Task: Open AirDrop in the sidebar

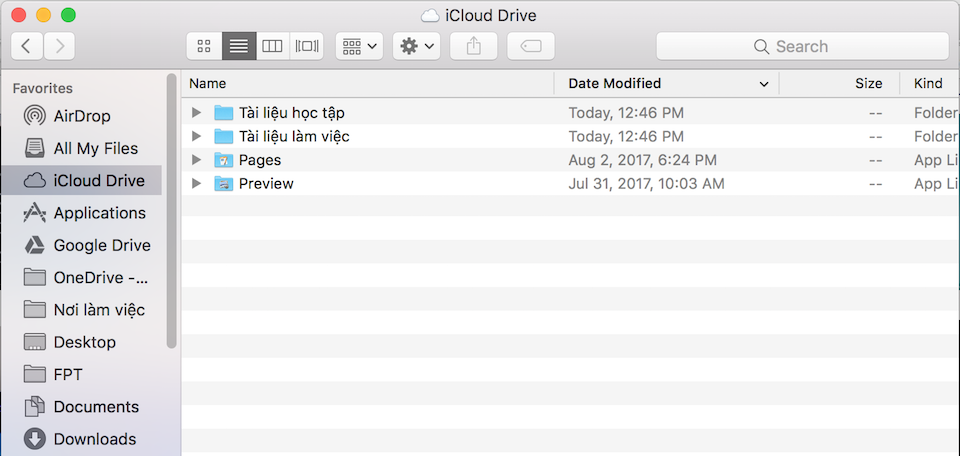Action: [81, 116]
